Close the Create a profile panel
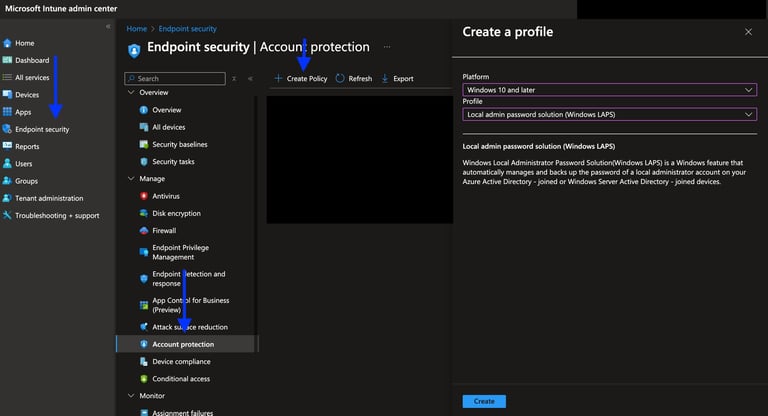 (x=748, y=32)
